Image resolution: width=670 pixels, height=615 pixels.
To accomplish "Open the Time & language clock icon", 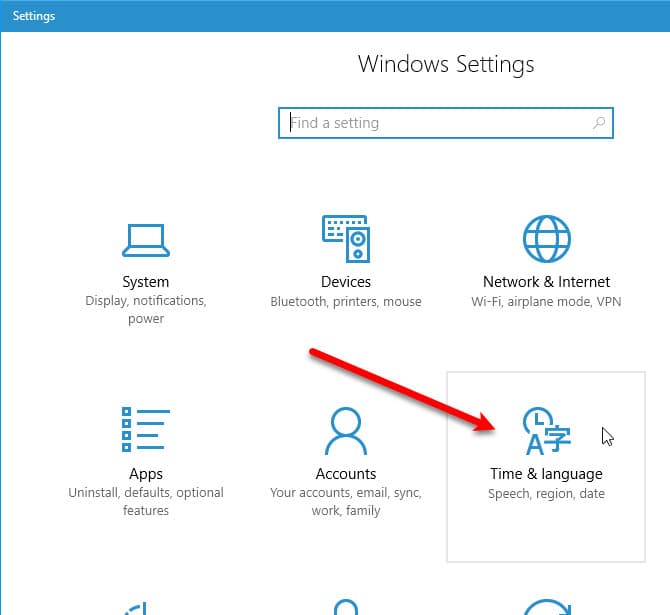I will [x=546, y=431].
